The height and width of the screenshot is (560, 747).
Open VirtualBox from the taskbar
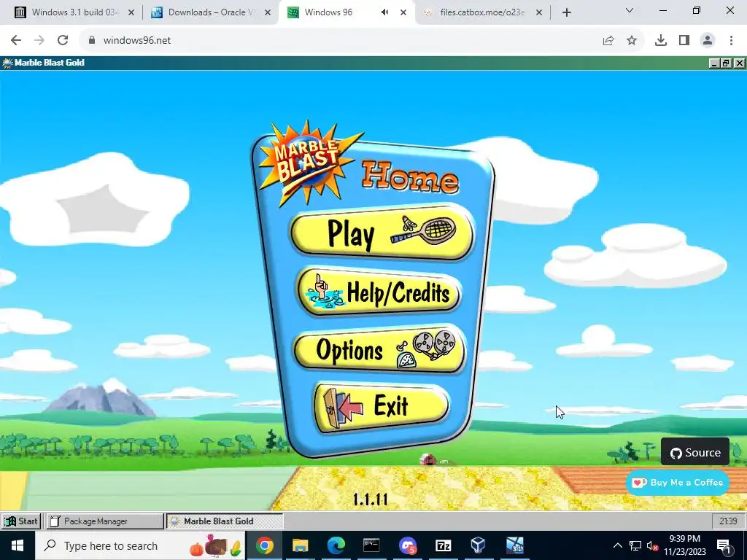click(479, 545)
